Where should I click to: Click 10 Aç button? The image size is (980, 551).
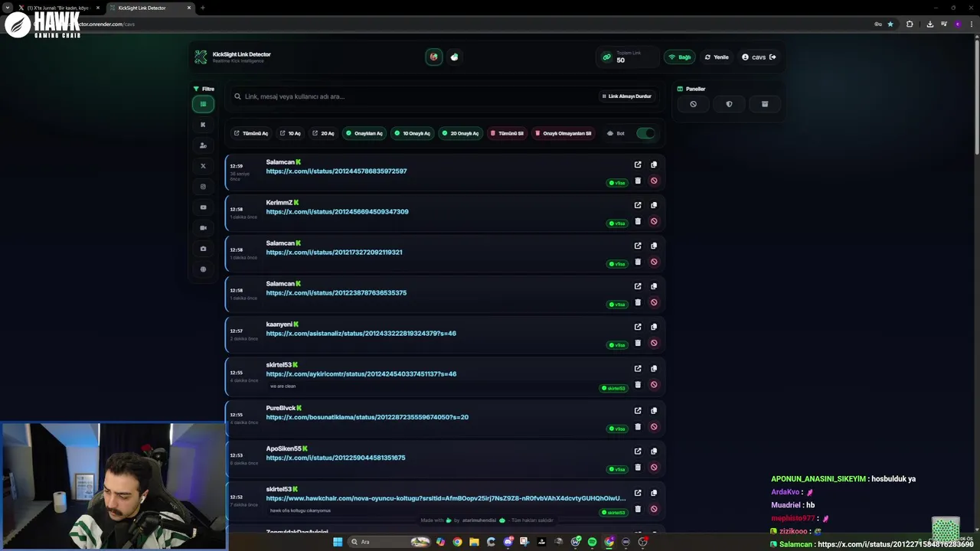coord(290,133)
